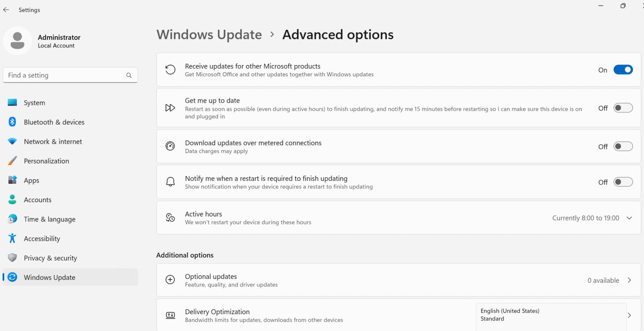
Task: Click the Personalization brush icon
Action: [x=12, y=161]
